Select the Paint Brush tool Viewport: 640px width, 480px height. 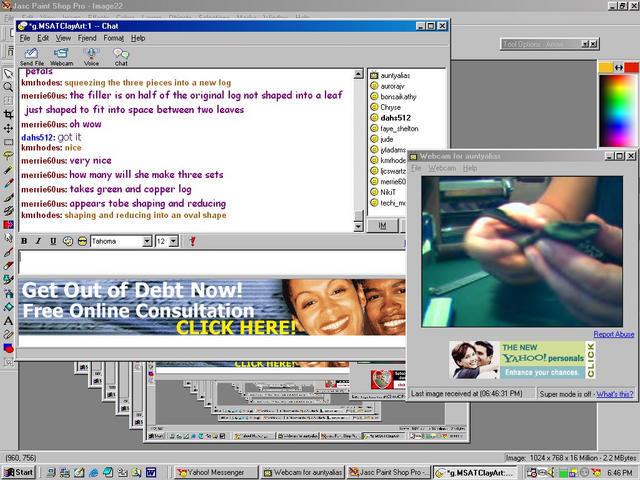tap(8, 197)
